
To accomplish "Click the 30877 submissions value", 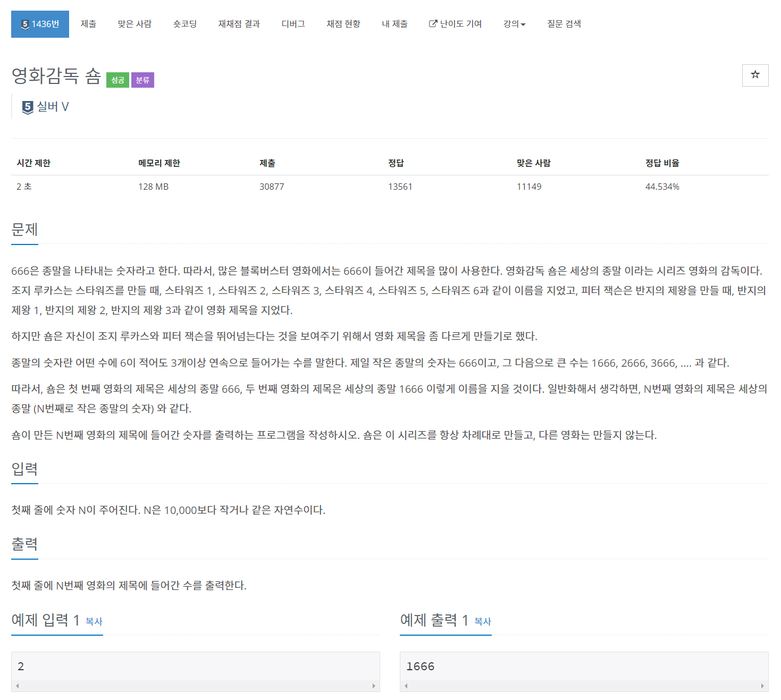I will tap(272, 187).
